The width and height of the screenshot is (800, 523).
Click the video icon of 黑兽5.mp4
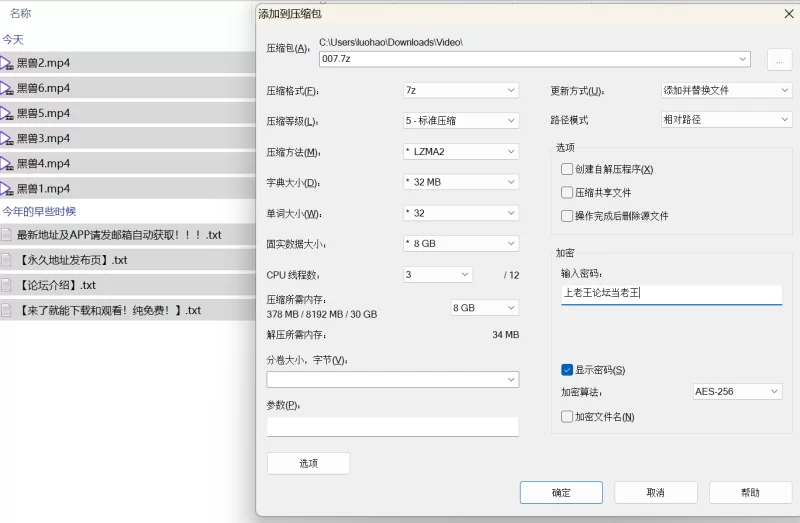(x=6, y=113)
